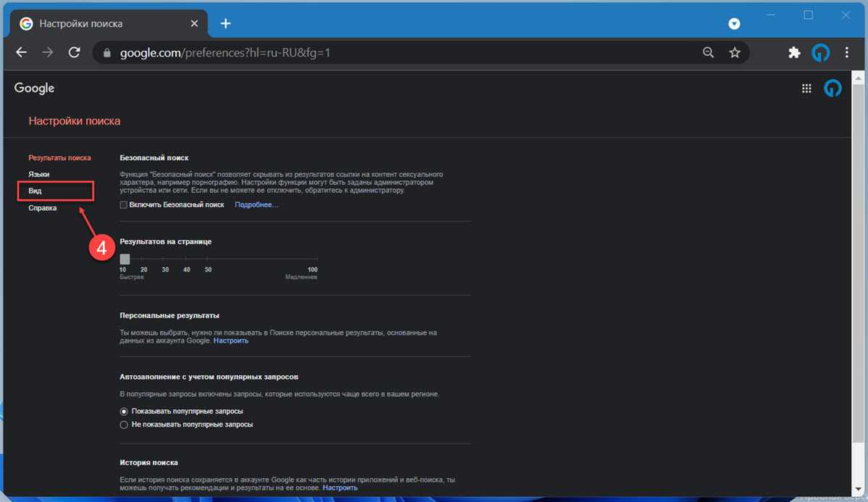This screenshot has height=502, width=868.
Task: Select Показывать популярные запросы radio button
Action: (124, 411)
